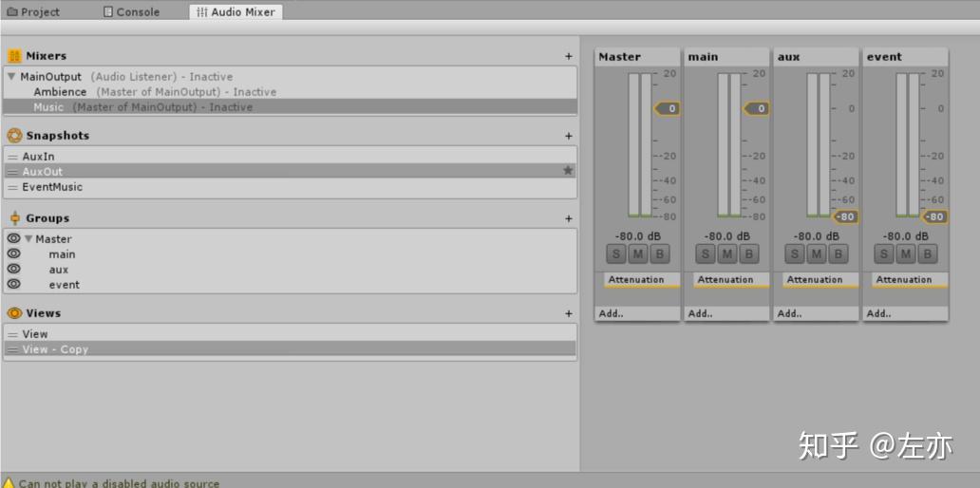980x488 pixels.
Task: Click the main channel strip header
Action: point(726,57)
